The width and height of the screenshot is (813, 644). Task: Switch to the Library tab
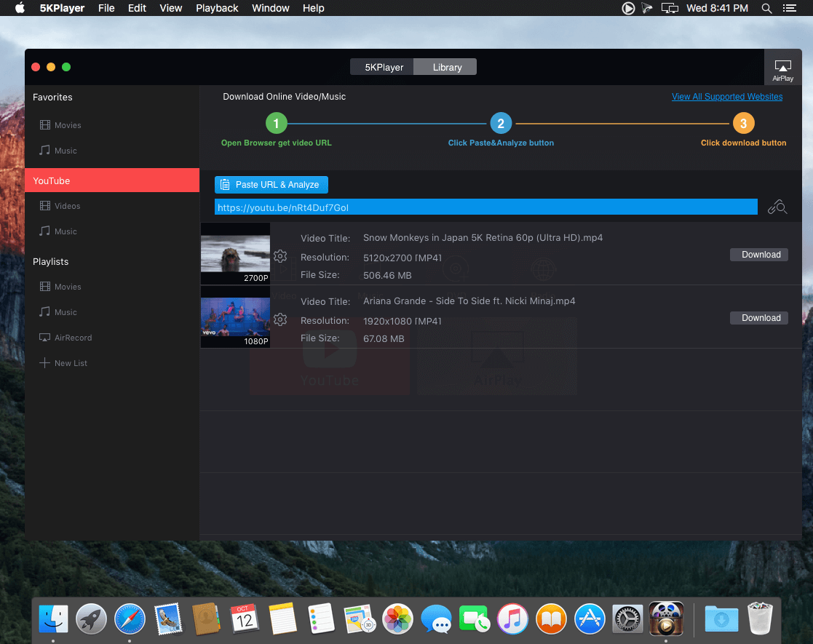click(445, 67)
